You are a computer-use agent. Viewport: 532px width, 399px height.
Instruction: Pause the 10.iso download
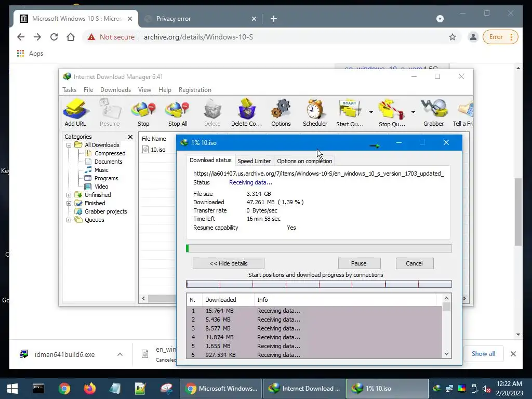[359, 263]
